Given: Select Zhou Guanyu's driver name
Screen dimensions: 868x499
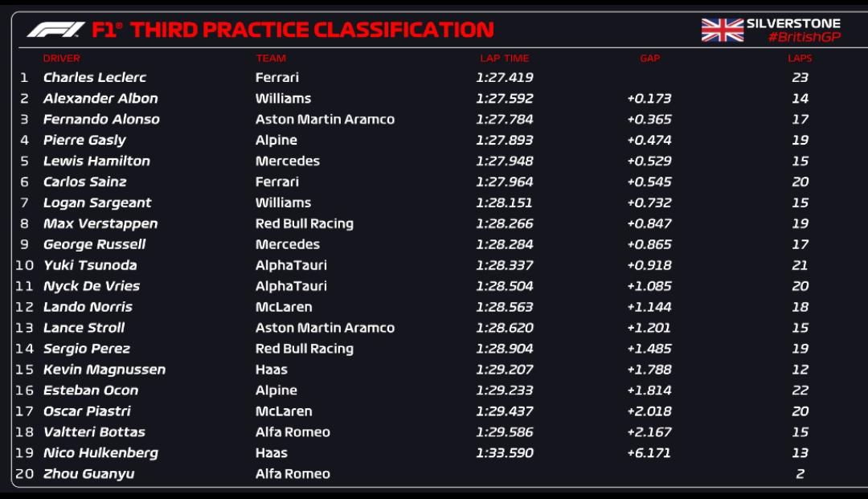Looking at the screenshot, I should [88, 474].
